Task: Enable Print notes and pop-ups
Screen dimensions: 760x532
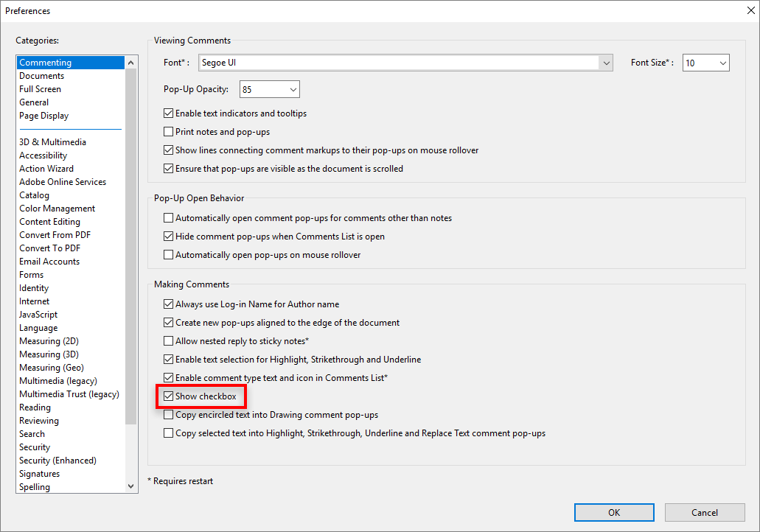Action: click(x=168, y=133)
